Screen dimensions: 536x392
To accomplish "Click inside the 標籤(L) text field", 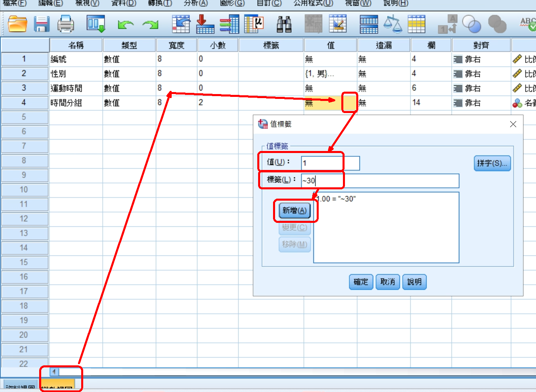I will pyautogui.click(x=380, y=181).
